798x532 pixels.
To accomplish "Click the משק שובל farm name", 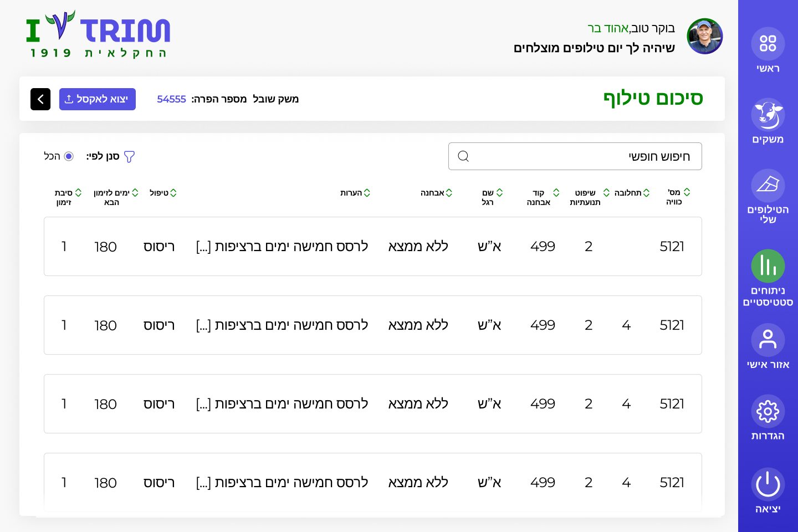I will (275, 99).
